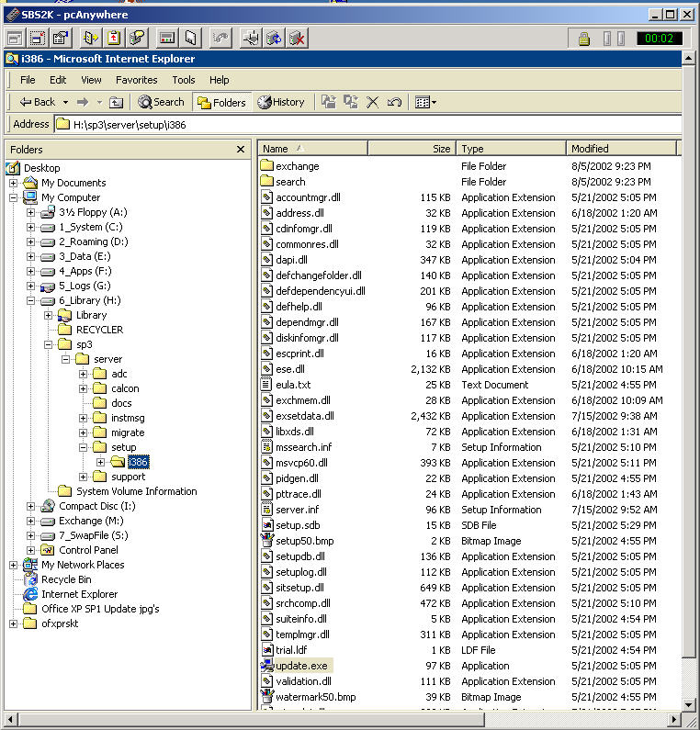This screenshot has width=700, height=730.
Task: Open the Favorites menu
Action: coord(137,80)
